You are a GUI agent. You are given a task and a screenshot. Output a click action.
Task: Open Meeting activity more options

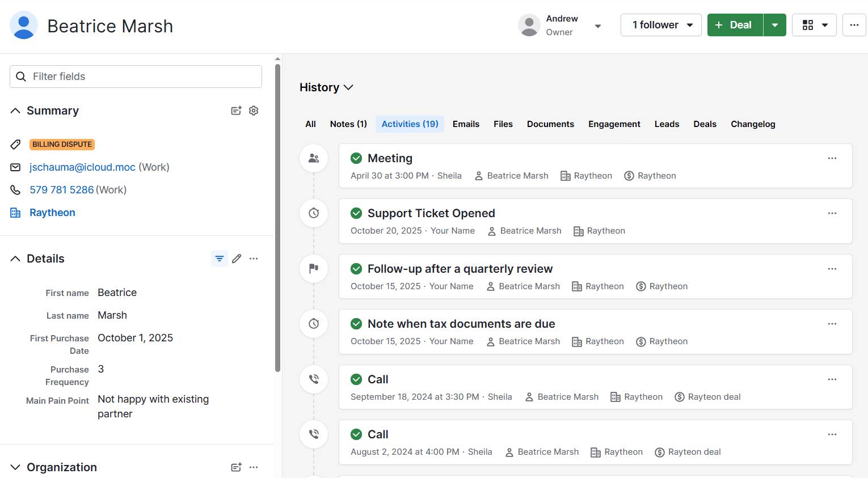click(x=832, y=158)
